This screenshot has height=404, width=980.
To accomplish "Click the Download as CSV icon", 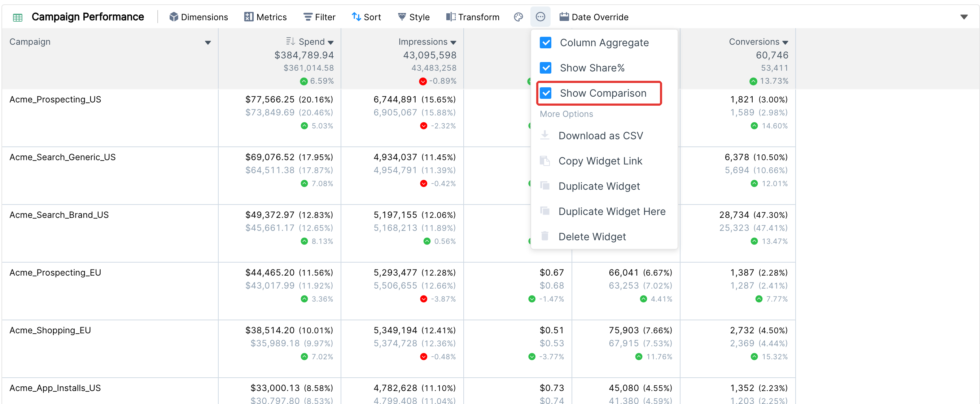I will pyautogui.click(x=545, y=135).
